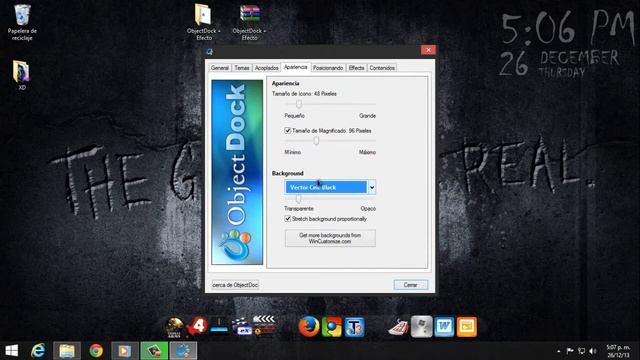This screenshot has height=360, width=640.
Task: Toggle Tamaño de Magnificado checkbox
Action: point(287,131)
